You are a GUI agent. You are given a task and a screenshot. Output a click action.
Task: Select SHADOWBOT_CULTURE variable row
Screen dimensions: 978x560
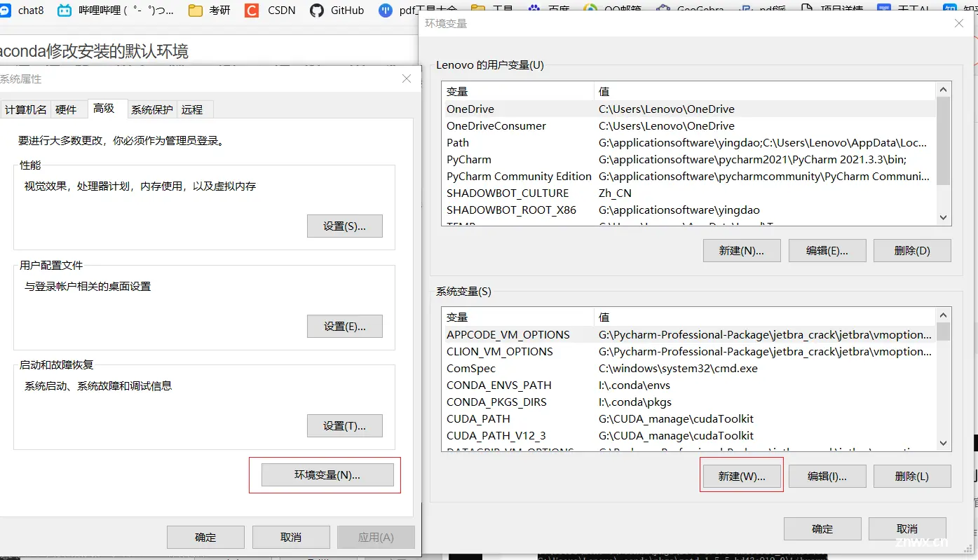[689, 193]
